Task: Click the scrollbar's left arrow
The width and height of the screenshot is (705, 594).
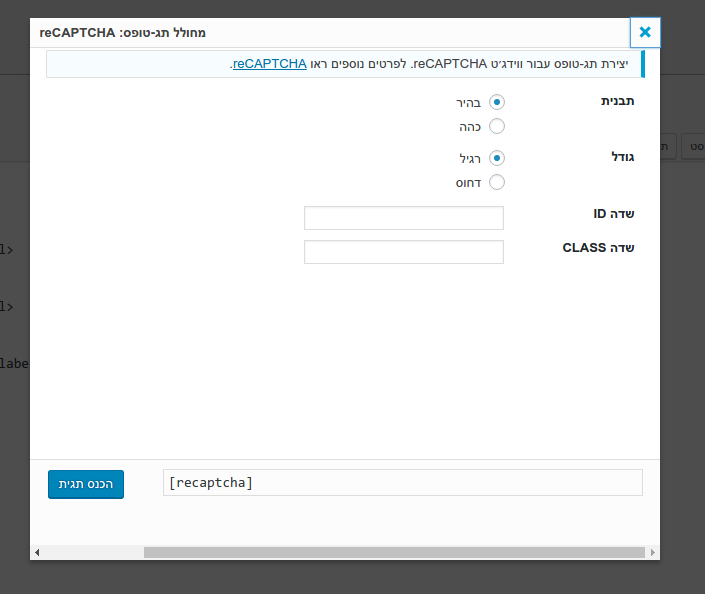Action: (x=37, y=552)
